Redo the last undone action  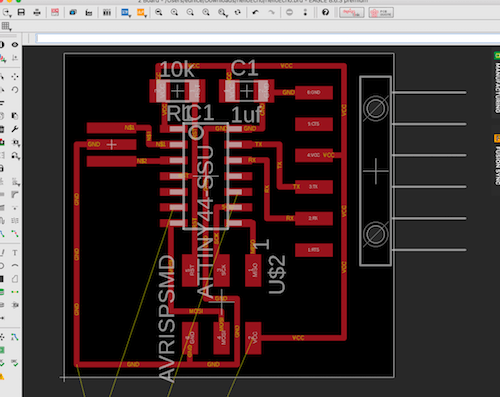click(x=272, y=13)
